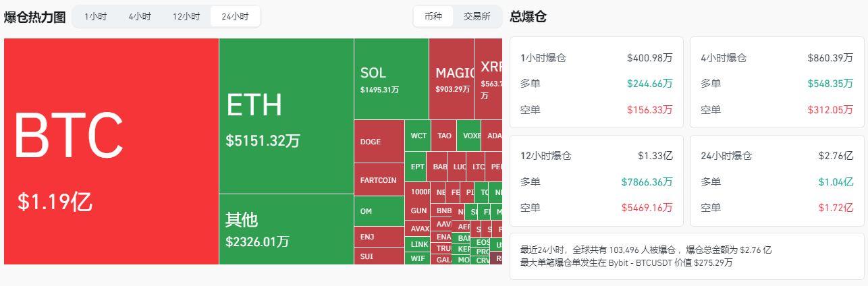
Task: Open the green ETH heatmap tile
Action: (286, 116)
